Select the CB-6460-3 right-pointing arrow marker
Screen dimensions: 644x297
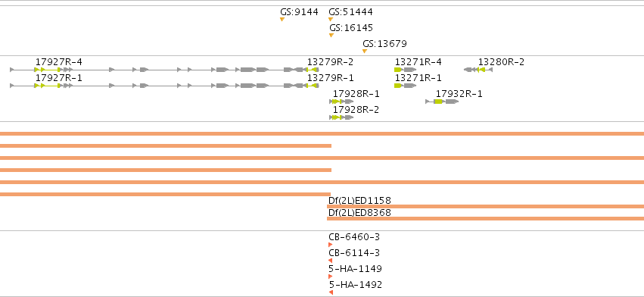pos(331,245)
